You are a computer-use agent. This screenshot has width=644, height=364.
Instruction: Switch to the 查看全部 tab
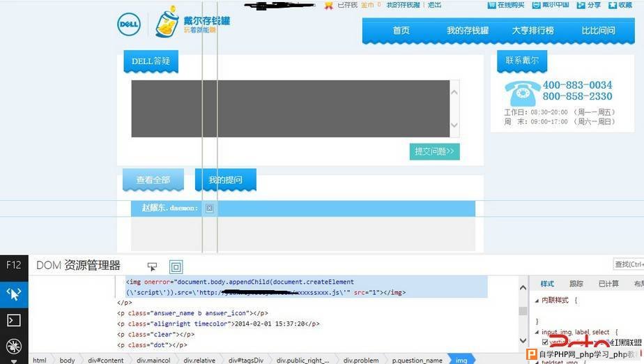tap(153, 180)
